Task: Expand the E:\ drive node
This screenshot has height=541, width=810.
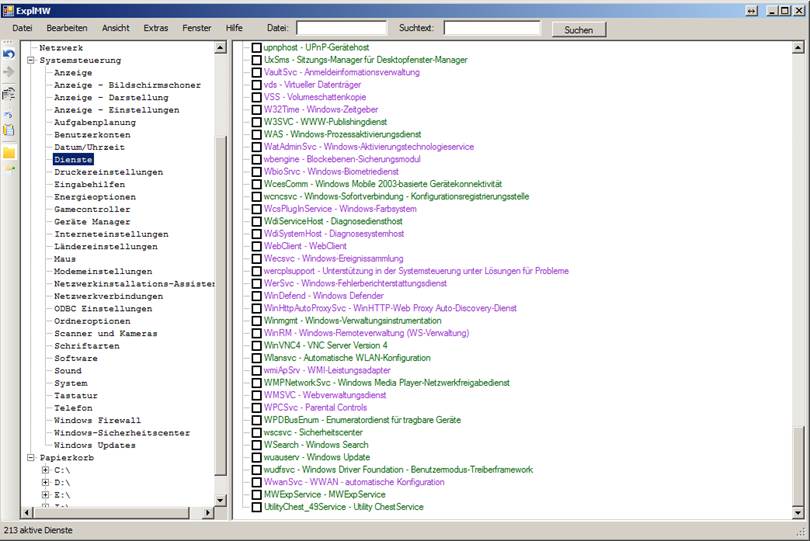Action: click(x=45, y=494)
